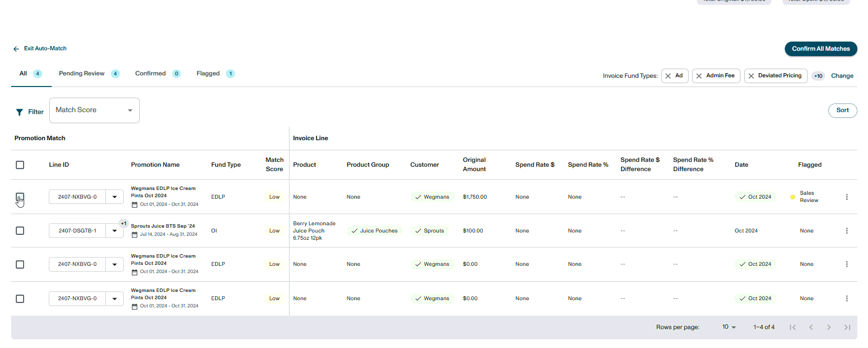Click Line ID value 2407-DSGTB-1

coord(77,231)
